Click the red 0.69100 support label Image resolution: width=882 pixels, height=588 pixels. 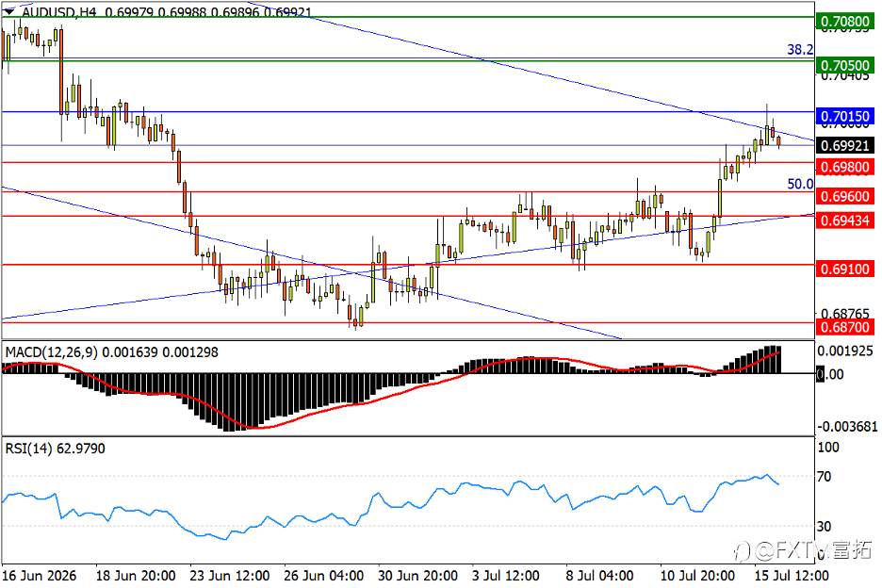(845, 269)
